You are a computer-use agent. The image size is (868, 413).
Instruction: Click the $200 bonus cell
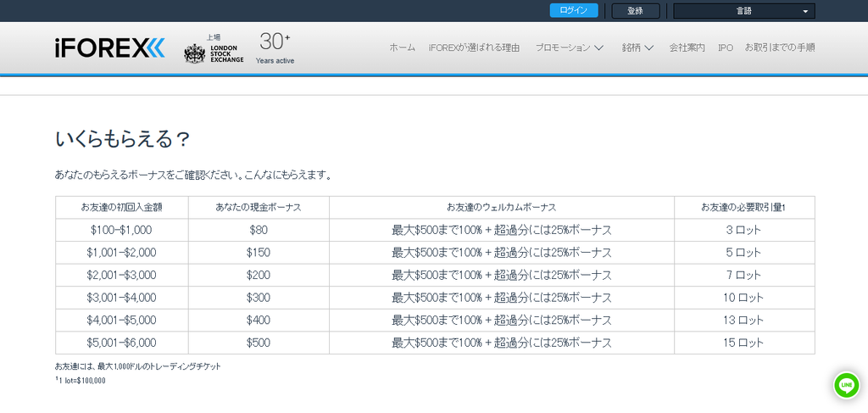(259, 275)
